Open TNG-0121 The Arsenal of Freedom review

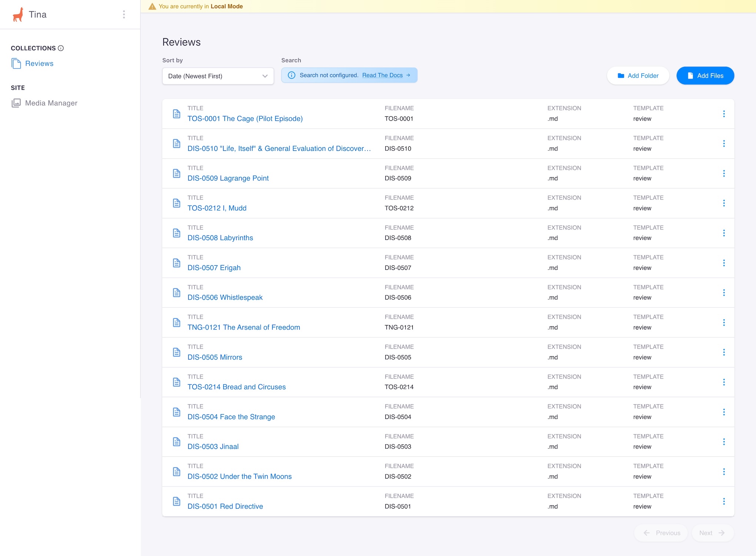click(x=244, y=328)
